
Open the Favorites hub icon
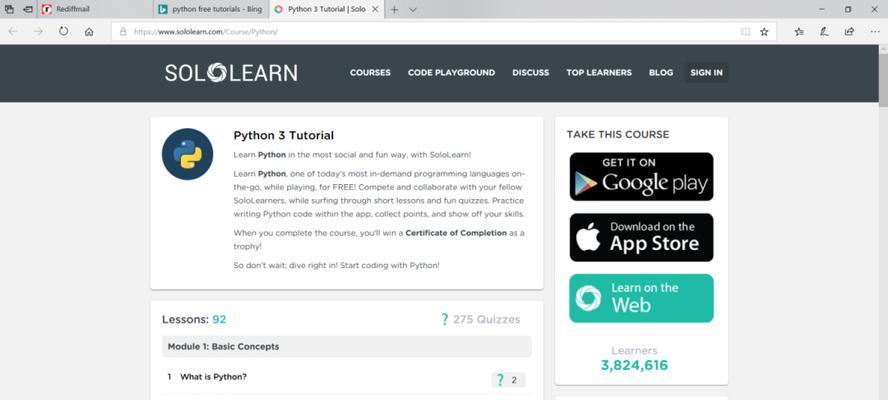tap(799, 32)
